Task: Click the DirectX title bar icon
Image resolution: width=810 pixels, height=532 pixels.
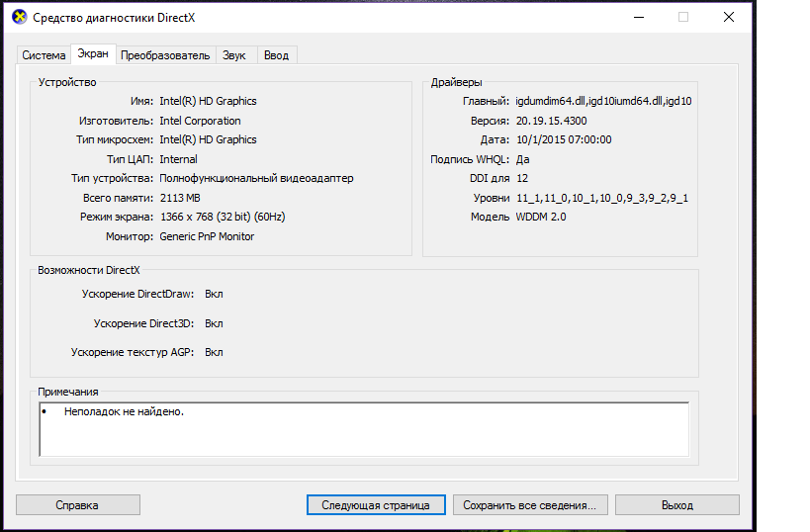Action: pyautogui.click(x=19, y=17)
